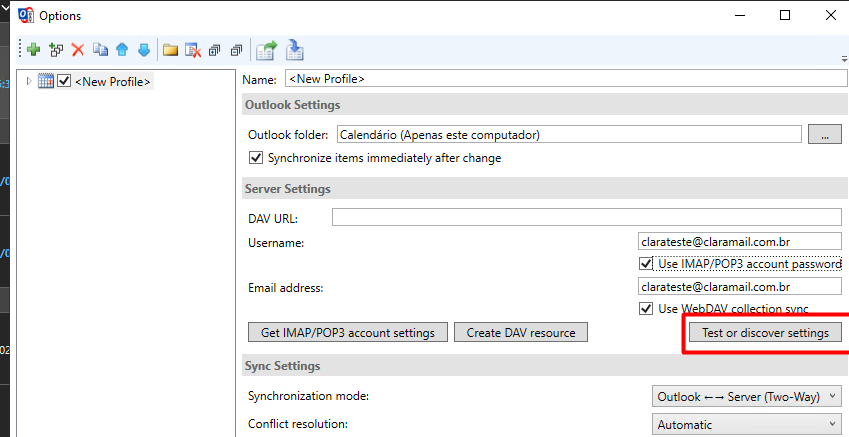Uncheck the <New Profile> checkbox in the tree
The width and height of the screenshot is (849, 437).
[64, 82]
